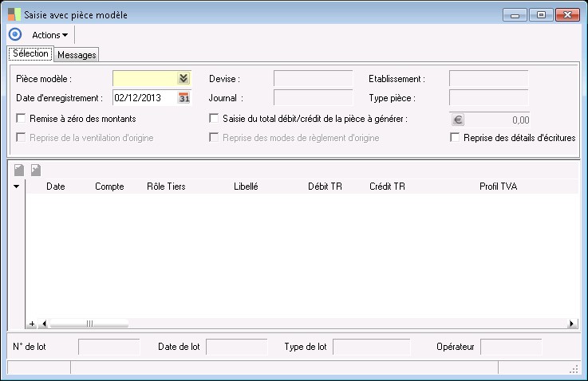Click the Crédit TR column header
Screen dimensions: 588x381
point(387,187)
